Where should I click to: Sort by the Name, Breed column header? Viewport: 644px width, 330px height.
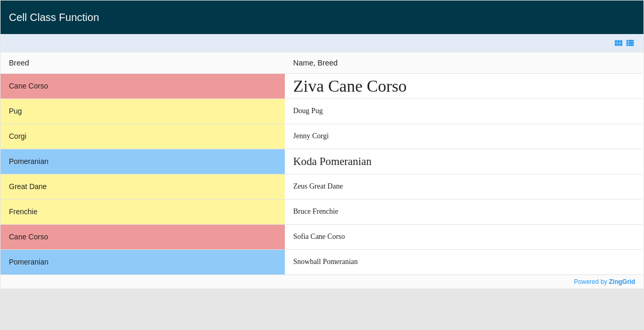point(315,63)
